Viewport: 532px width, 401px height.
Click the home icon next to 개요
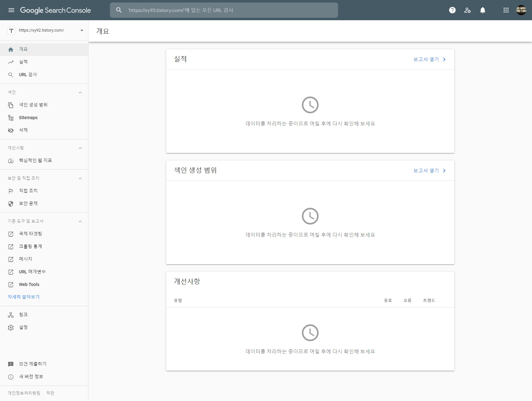(x=11, y=50)
